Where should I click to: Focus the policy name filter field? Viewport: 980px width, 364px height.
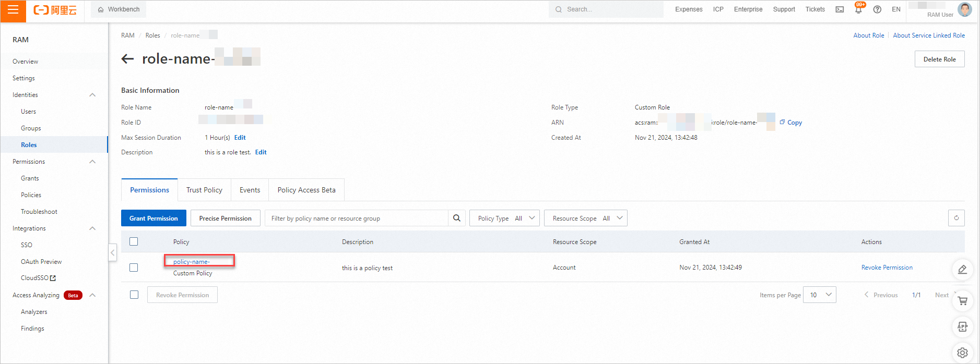click(357, 218)
